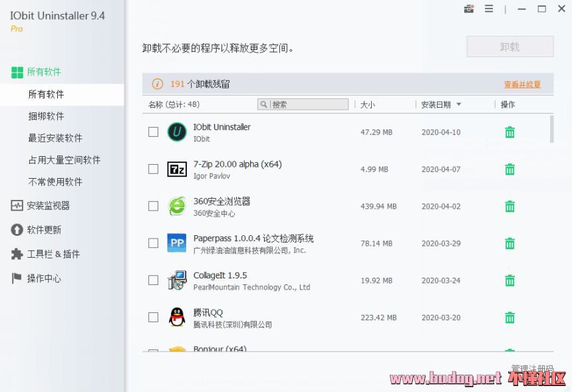Sort list by 大小 column header
The width and height of the screenshot is (572, 392).
(368, 105)
